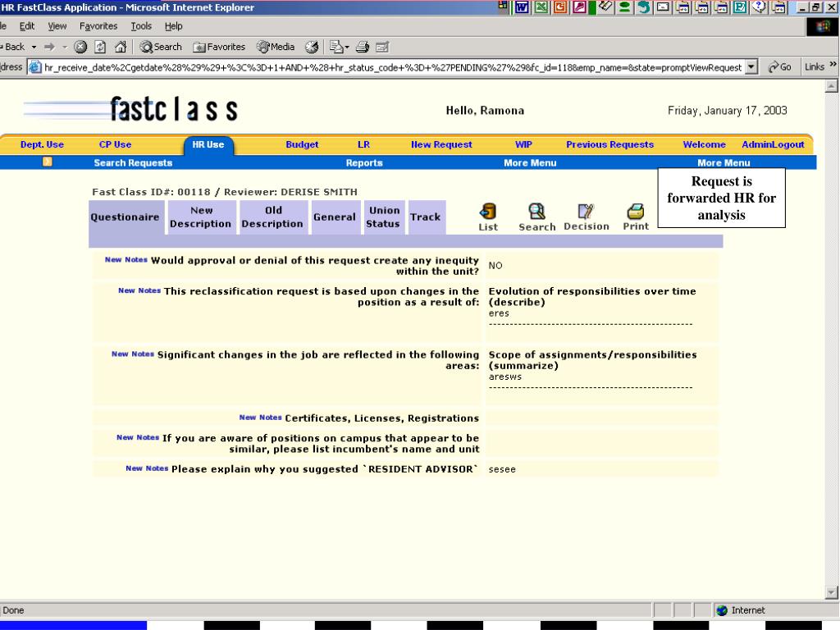Switch to the CP Use tab
The height and width of the screenshot is (630, 840).
[x=115, y=144]
